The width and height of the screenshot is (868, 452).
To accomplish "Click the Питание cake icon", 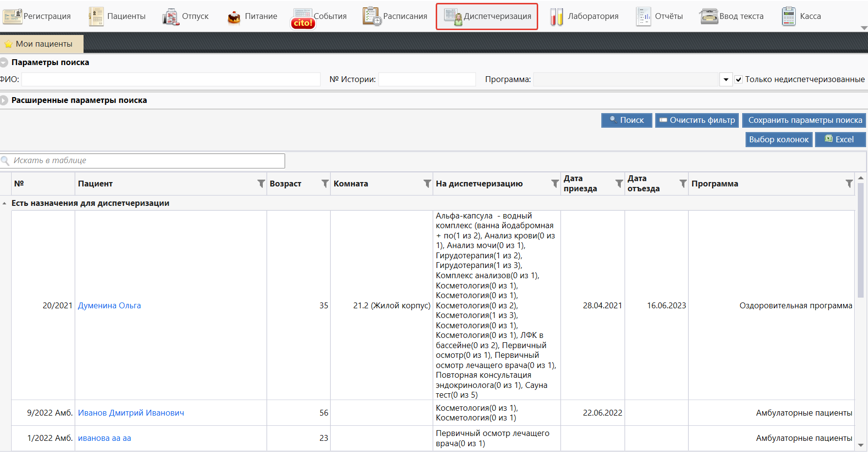I will [234, 17].
